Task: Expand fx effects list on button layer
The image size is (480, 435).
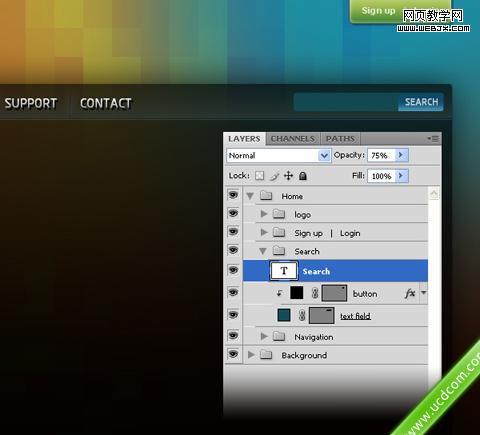Action: [424, 293]
